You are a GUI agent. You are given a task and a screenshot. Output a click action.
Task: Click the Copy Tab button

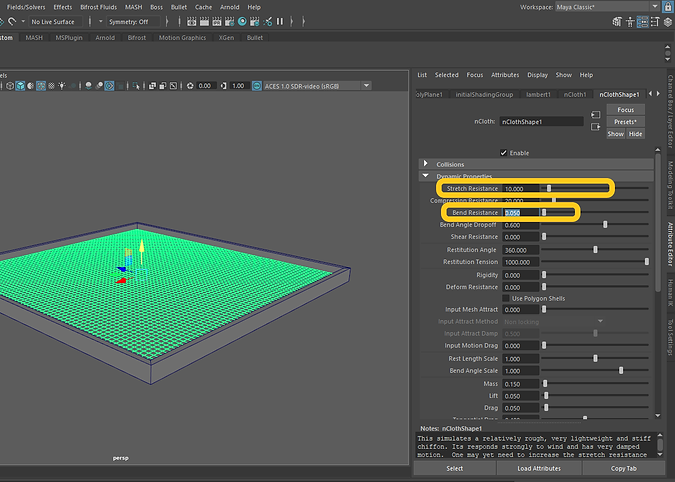click(624, 468)
